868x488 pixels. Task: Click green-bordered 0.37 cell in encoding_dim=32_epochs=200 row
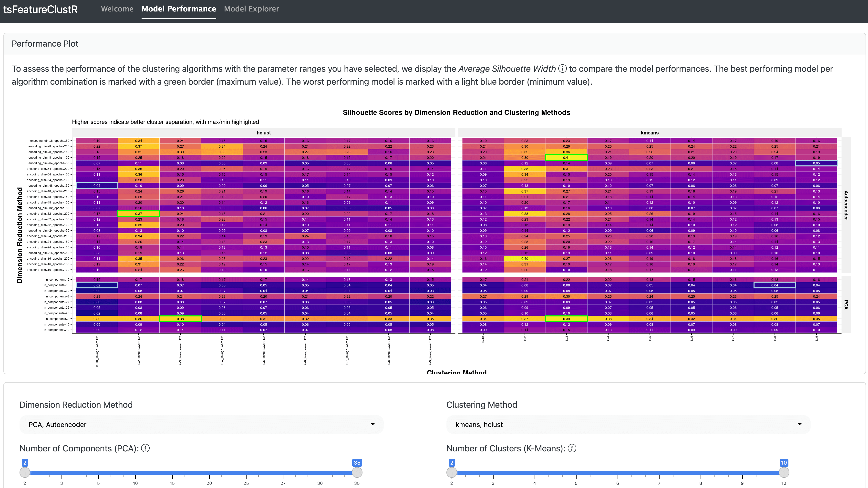point(138,213)
